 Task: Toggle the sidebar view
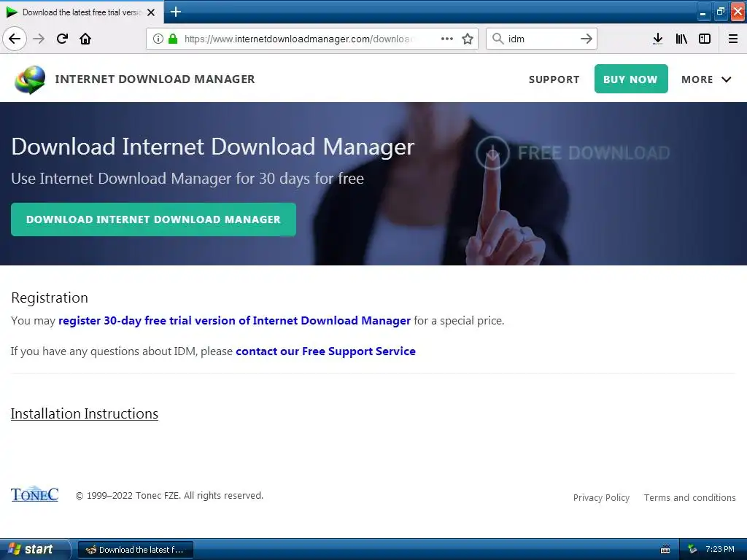pyautogui.click(x=705, y=39)
